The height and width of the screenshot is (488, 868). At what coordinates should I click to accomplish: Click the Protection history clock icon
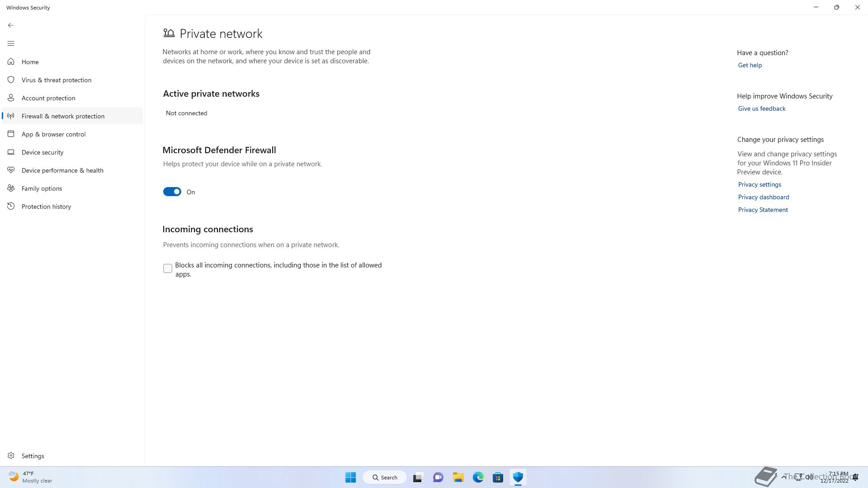tap(11, 206)
